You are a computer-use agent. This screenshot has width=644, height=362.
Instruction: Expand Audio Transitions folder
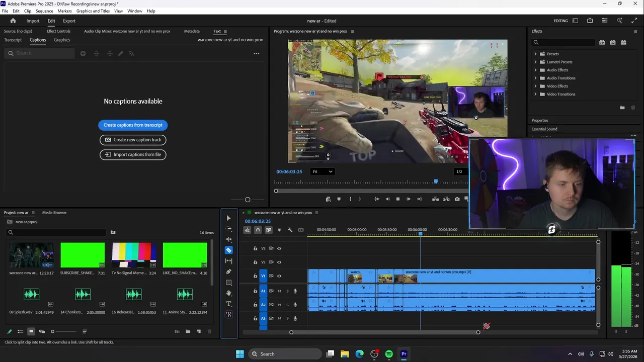coord(535,78)
